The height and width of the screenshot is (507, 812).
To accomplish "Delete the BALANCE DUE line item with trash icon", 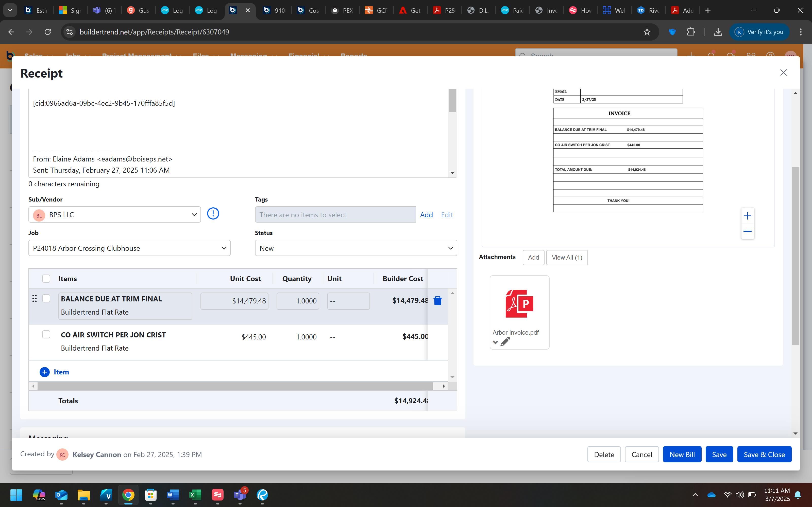I will pos(437,301).
